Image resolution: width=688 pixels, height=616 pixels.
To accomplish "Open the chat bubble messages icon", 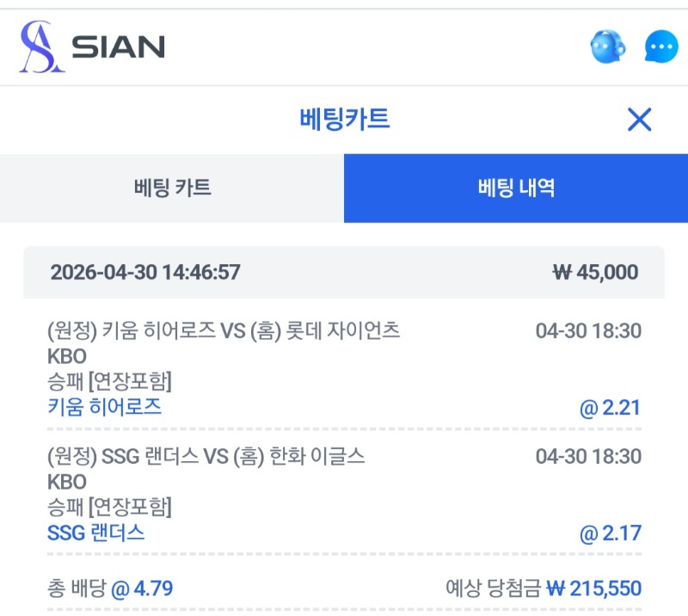I will pyautogui.click(x=660, y=46).
